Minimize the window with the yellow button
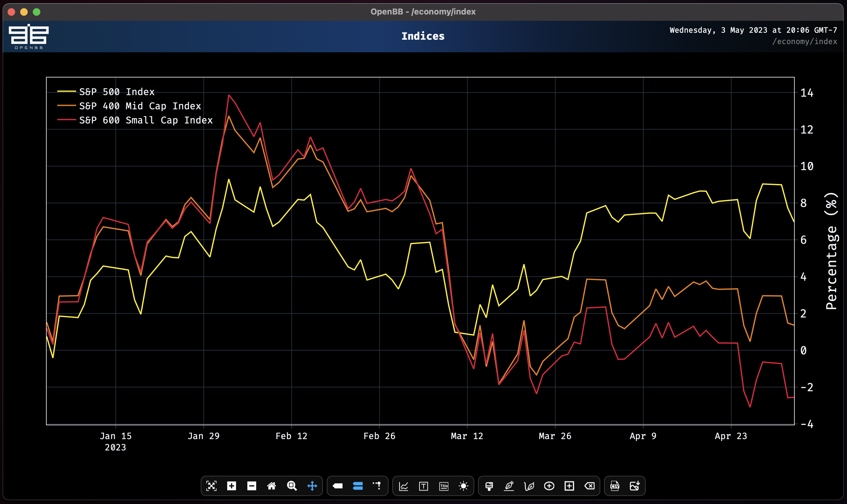 [x=24, y=12]
